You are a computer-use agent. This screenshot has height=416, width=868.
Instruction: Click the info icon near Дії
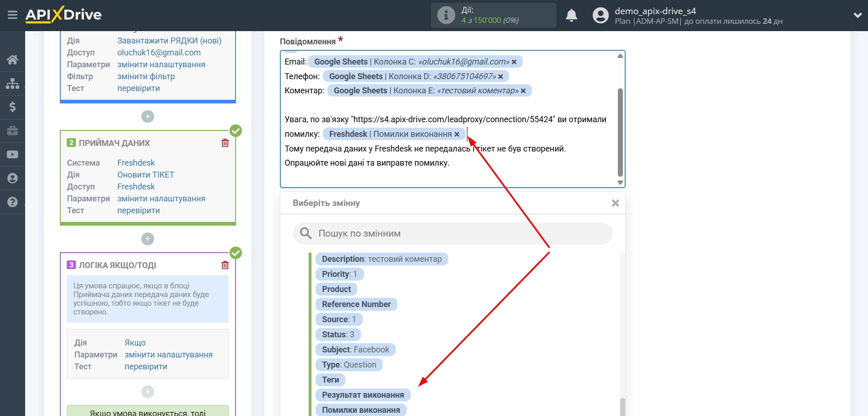tap(446, 15)
